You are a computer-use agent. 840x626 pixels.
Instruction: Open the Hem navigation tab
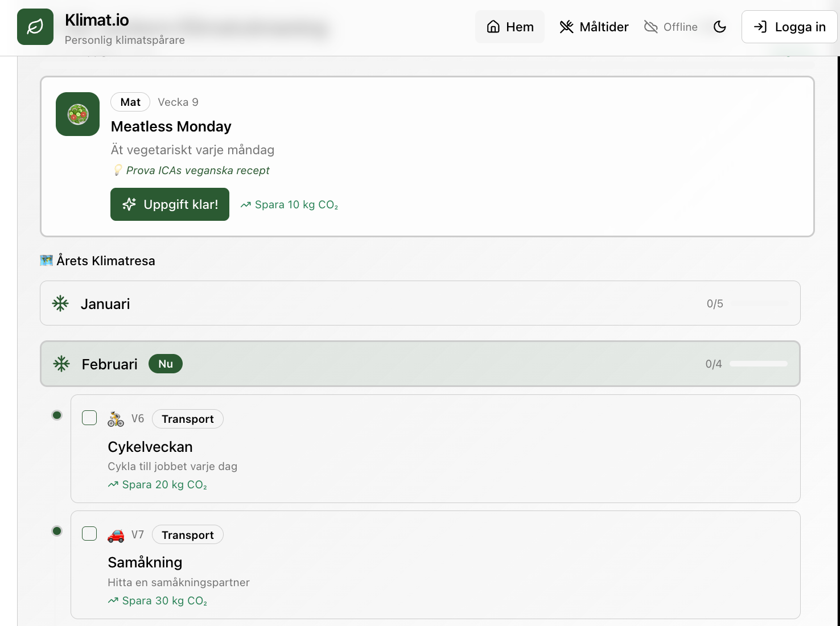coord(510,27)
